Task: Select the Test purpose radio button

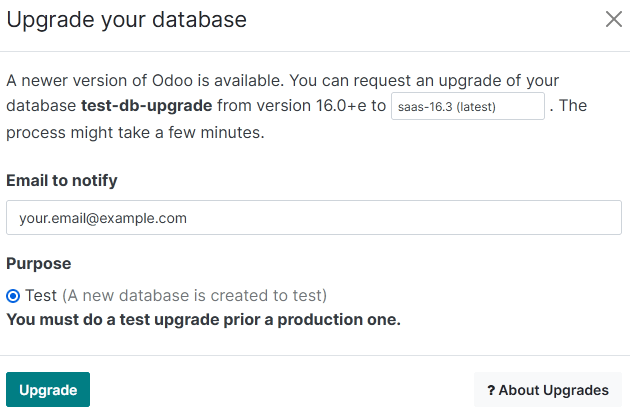Action: (13, 296)
